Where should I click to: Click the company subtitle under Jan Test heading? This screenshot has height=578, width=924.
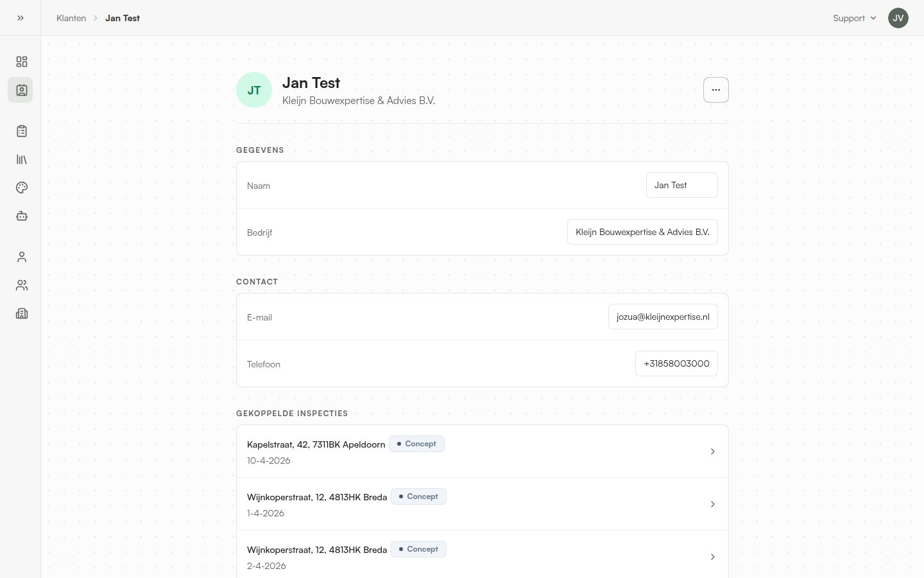tap(359, 101)
